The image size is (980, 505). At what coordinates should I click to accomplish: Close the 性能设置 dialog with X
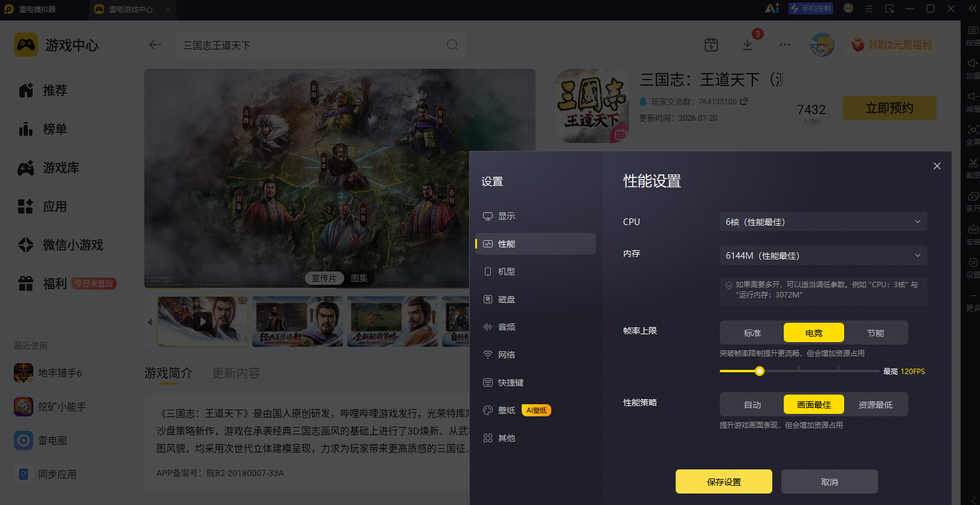937,166
